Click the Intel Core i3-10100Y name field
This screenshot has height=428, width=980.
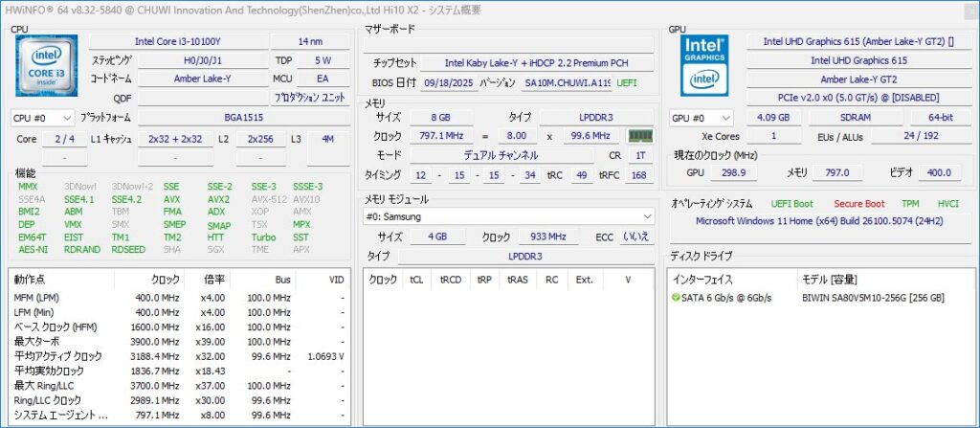pyautogui.click(x=177, y=41)
